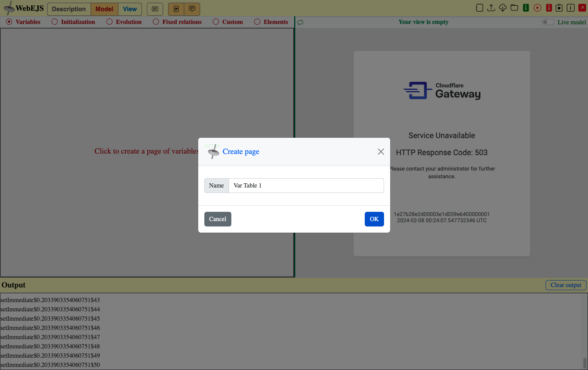Click output line ending in $43
This screenshot has width=588, height=370.
pyautogui.click(x=50, y=300)
